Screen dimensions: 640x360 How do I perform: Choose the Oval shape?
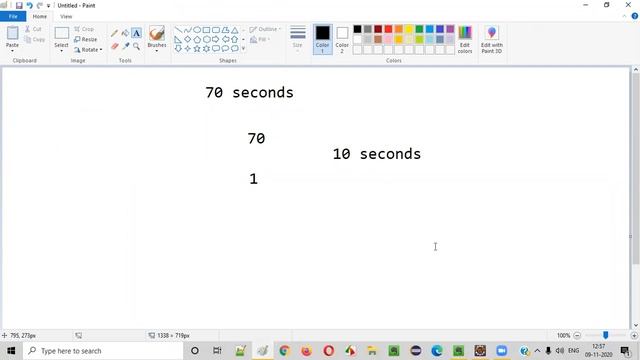[x=197, y=30]
